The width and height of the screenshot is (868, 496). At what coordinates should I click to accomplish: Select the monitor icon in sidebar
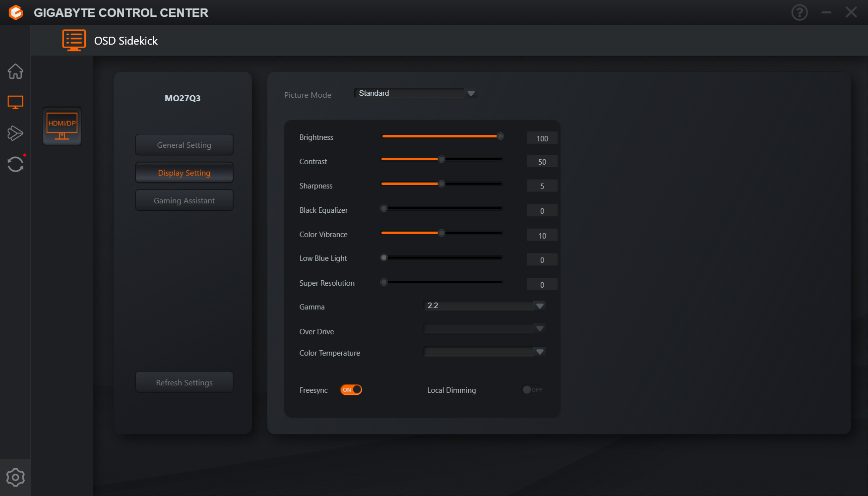tap(15, 102)
